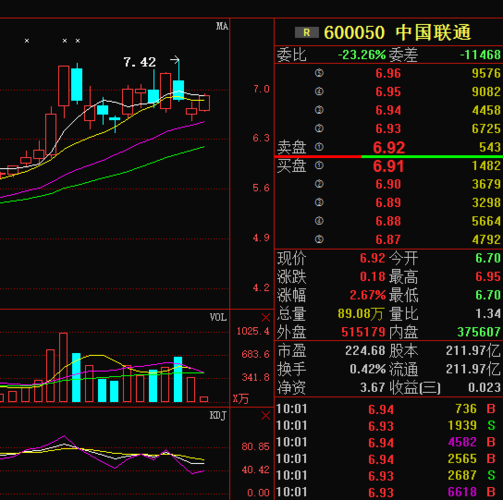Viewport: 503px width, 500px height.
Task: Select the candlestick marked by the 7.42 arrow
Action: pyautogui.click(x=179, y=80)
